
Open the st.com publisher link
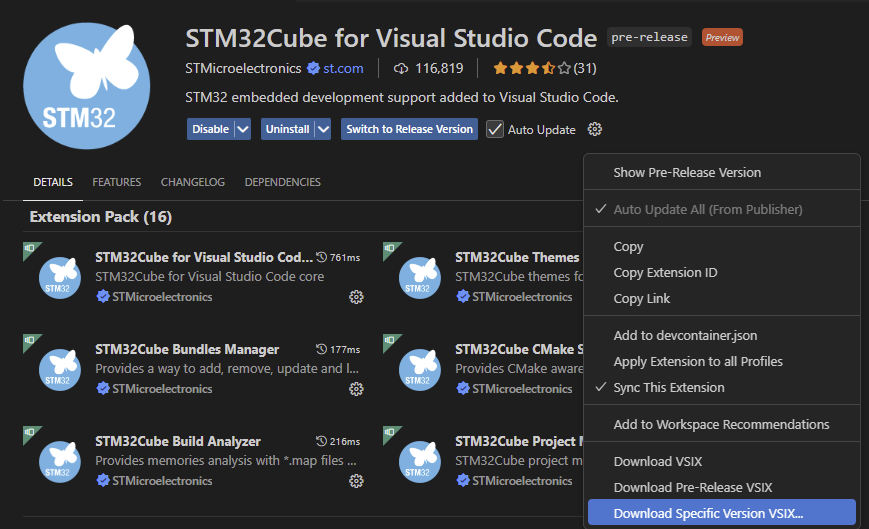coord(343,69)
